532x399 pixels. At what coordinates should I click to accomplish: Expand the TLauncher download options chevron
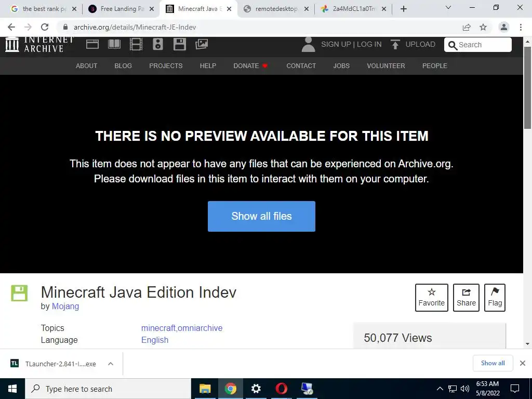pyautogui.click(x=110, y=364)
